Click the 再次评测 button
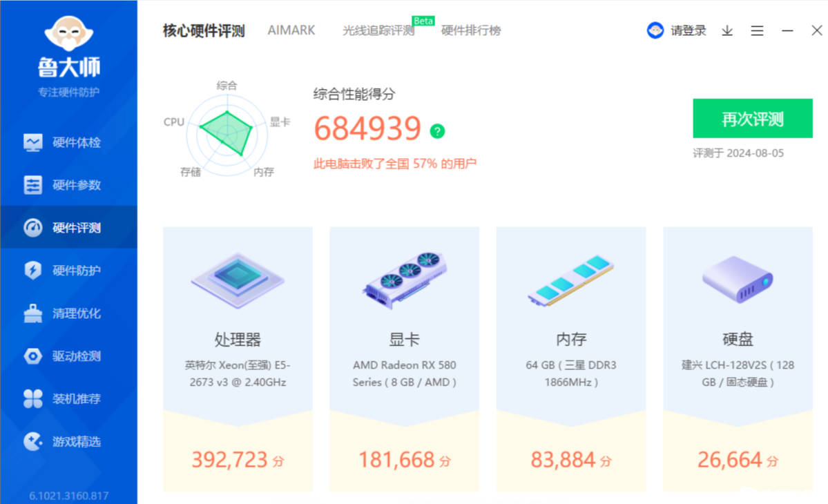828x504 pixels. coord(753,118)
